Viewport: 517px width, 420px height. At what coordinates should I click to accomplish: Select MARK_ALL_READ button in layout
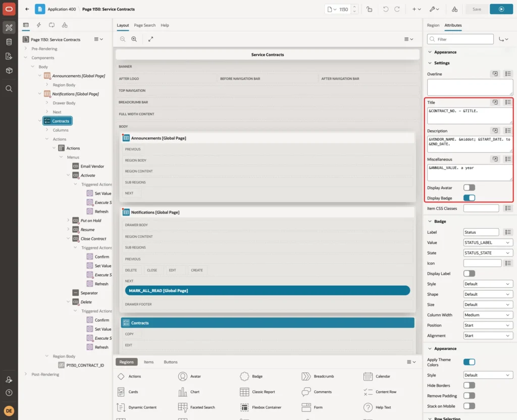[x=267, y=290]
